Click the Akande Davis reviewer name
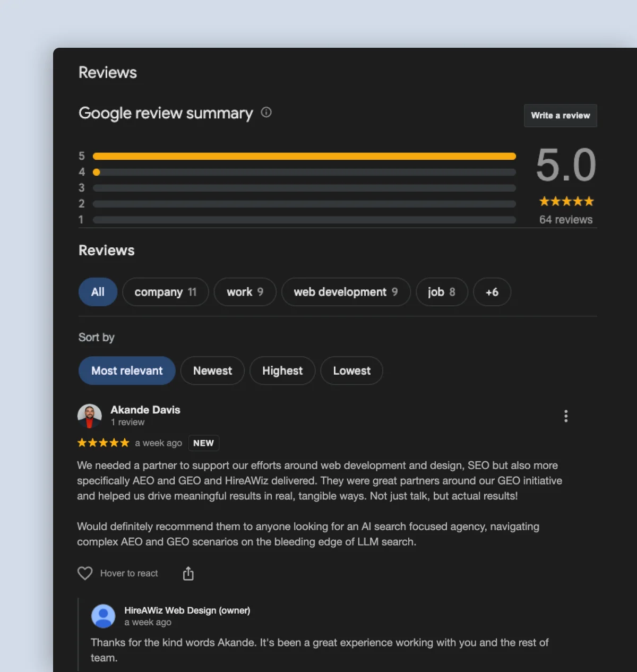 click(145, 410)
